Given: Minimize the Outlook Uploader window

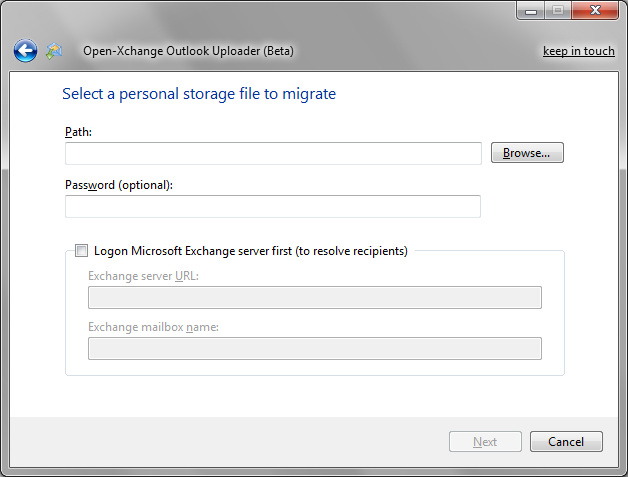Looking at the screenshot, I should (530, 11).
